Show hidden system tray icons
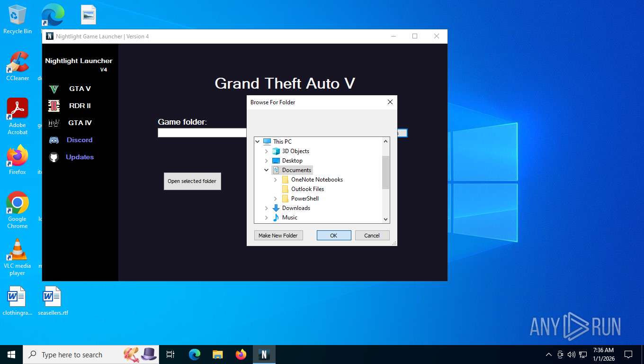The height and width of the screenshot is (364, 644). 549,355
